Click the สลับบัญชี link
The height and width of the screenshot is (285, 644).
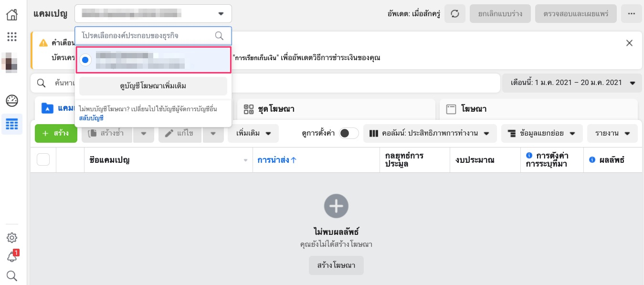(91, 118)
